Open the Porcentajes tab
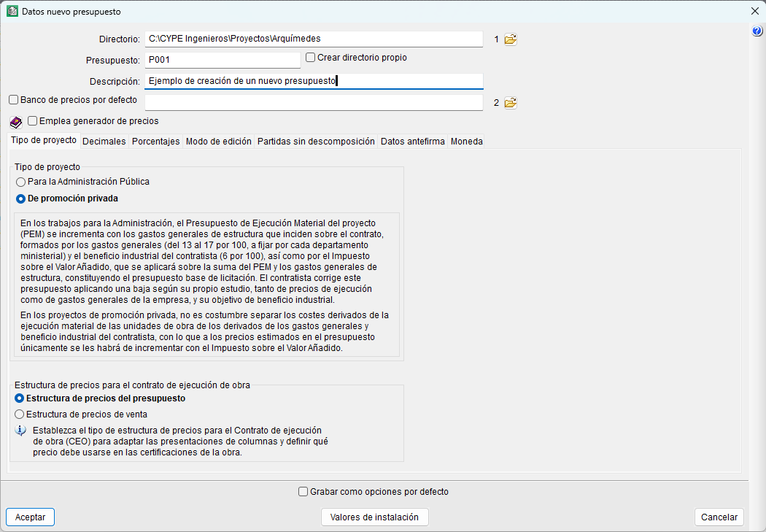This screenshot has width=766, height=532. tap(156, 141)
